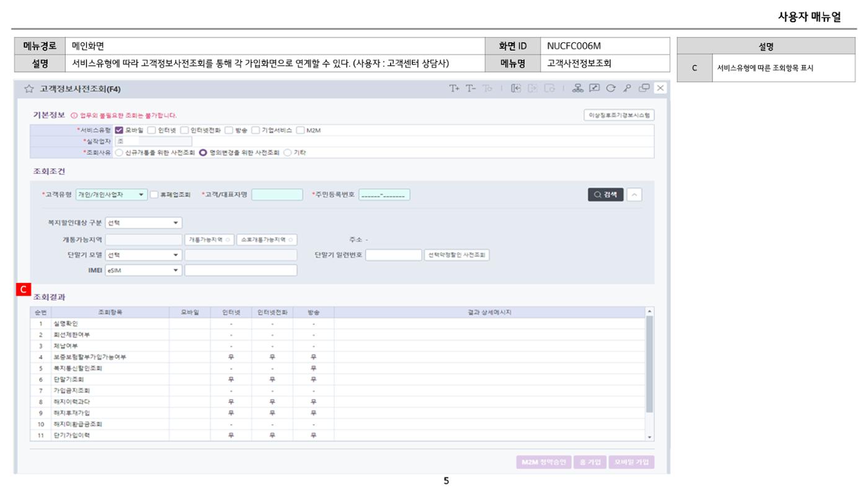Open the organization chart icon

point(577,89)
